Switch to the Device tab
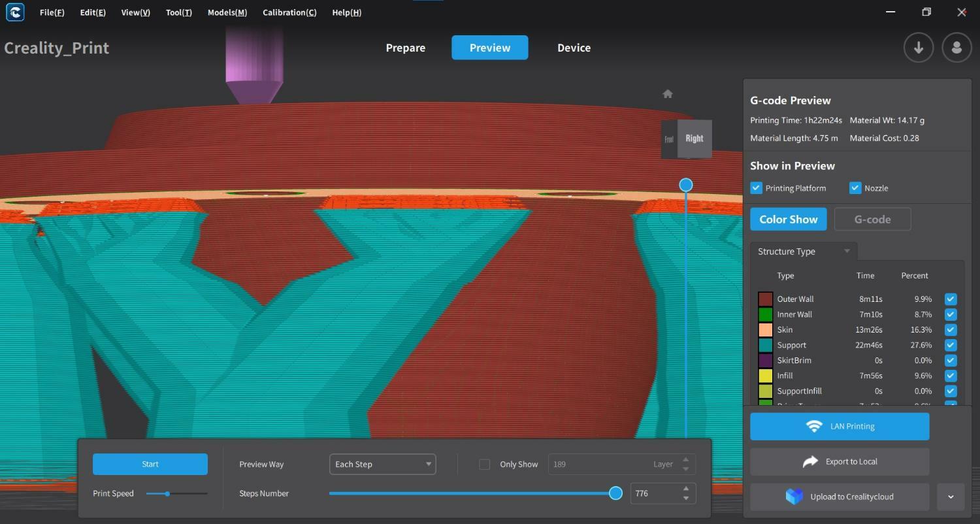980x524 pixels. point(574,48)
